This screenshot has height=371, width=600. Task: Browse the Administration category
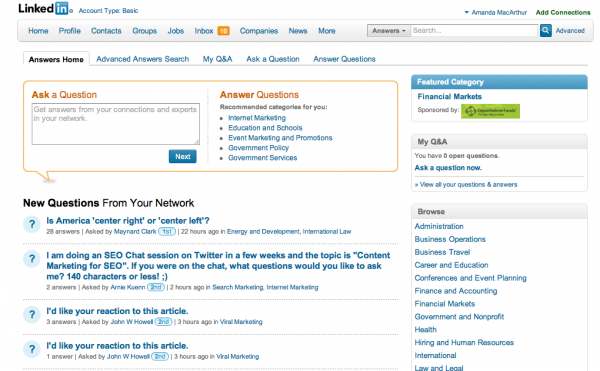(439, 226)
